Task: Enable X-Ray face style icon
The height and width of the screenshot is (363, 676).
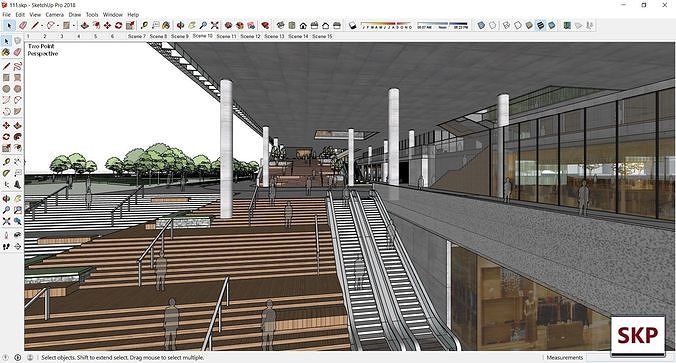Action: pos(481,25)
